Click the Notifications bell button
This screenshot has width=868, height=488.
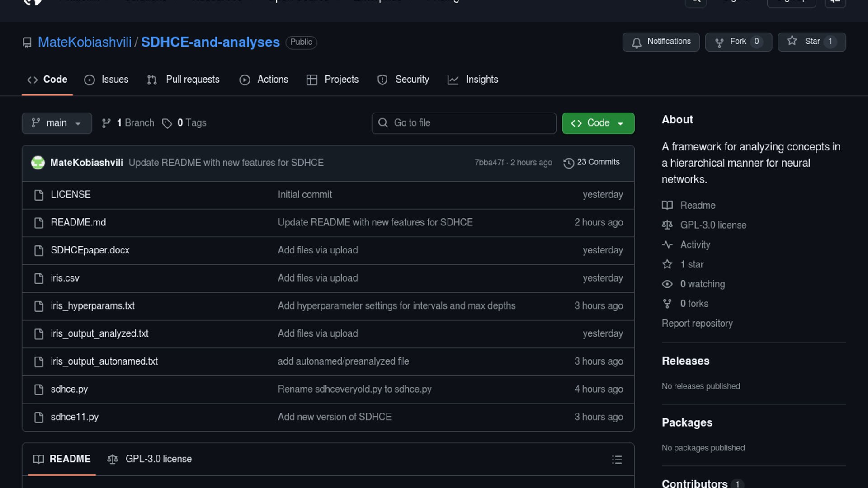pyautogui.click(x=660, y=42)
